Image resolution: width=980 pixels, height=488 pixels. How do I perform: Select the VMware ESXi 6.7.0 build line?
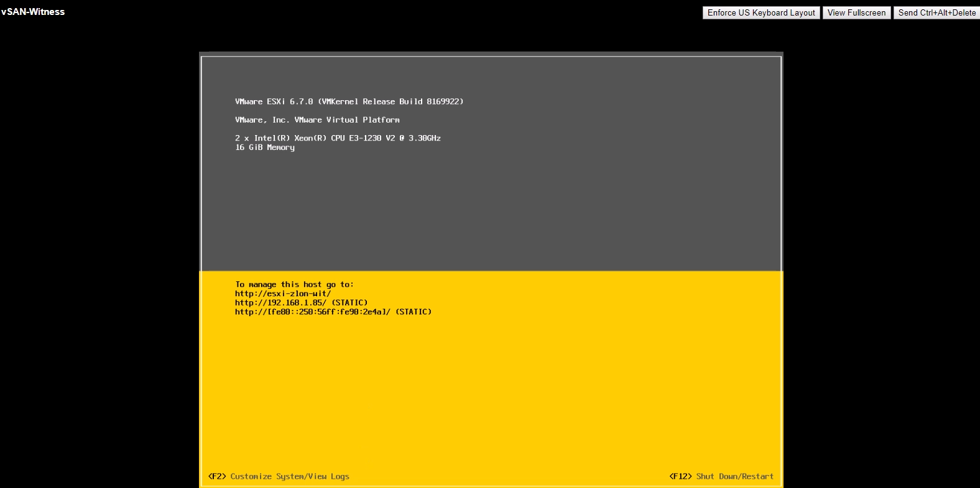pyautogui.click(x=349, y=101)
